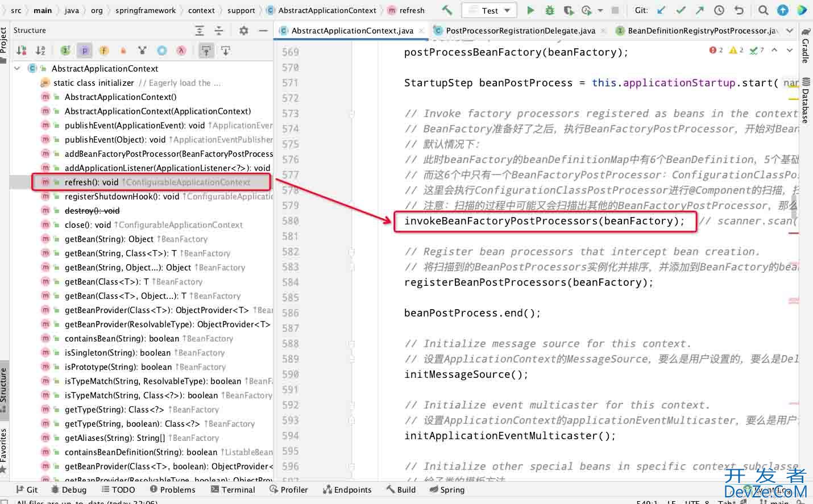
Task: Click the red error stripe beside line 580
Action: pyautogui.click(x=794, y=233)
